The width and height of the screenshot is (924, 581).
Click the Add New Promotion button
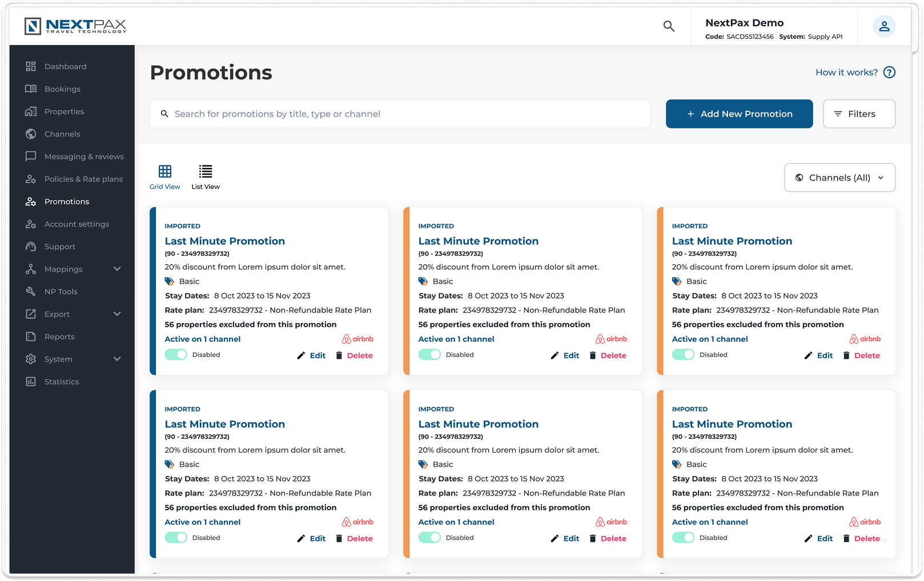(x=739, y=114)
